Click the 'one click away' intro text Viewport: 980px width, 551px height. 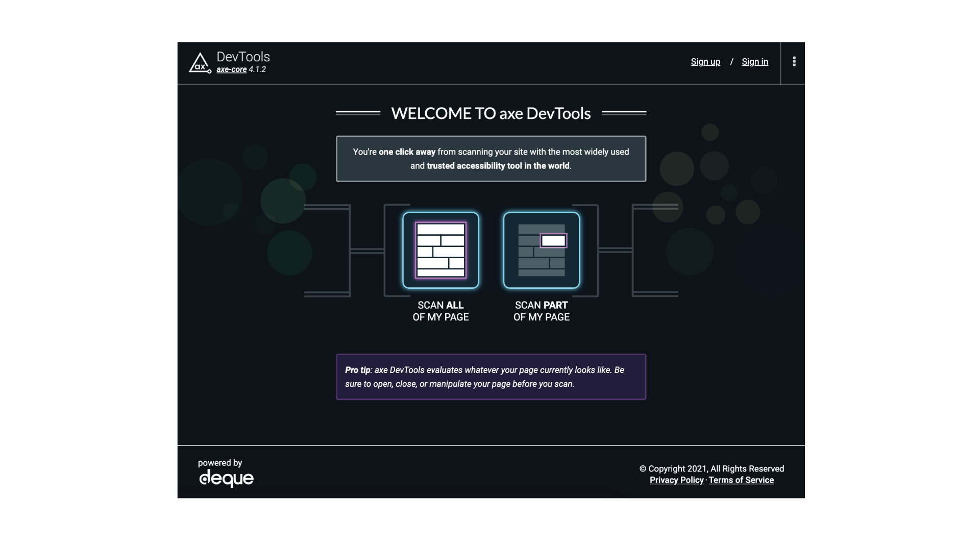(491, 159)
